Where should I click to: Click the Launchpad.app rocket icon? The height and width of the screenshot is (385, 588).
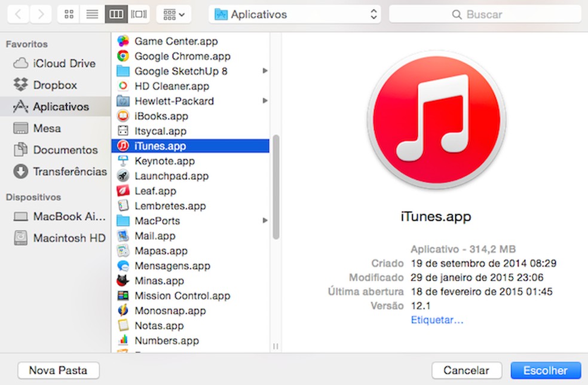coord(123,176)
